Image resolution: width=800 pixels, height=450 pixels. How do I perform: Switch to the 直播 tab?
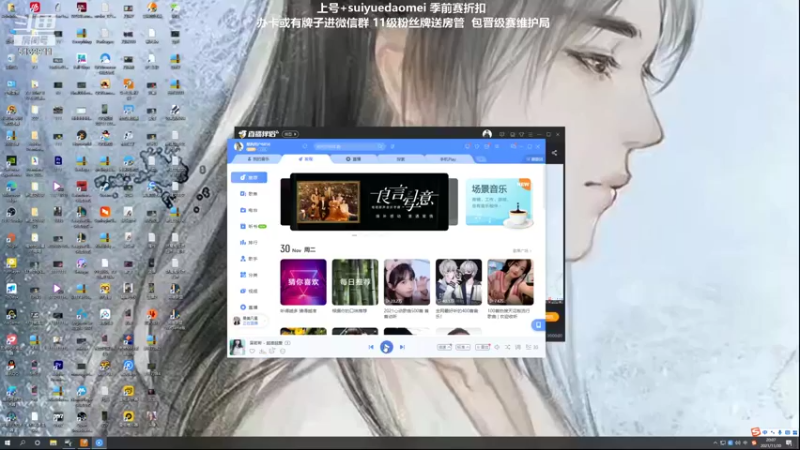coord(353,159)
